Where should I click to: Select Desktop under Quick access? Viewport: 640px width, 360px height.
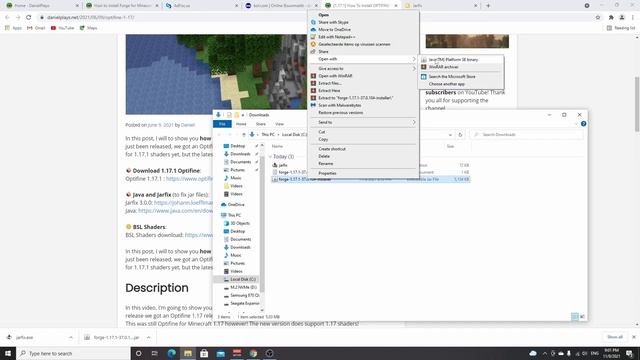(x=238, y=146)
